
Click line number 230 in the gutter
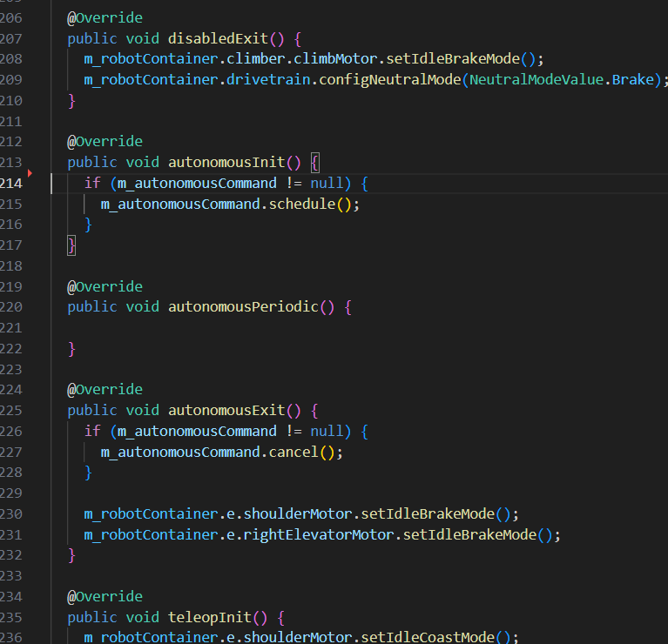[x=11, y=514]
